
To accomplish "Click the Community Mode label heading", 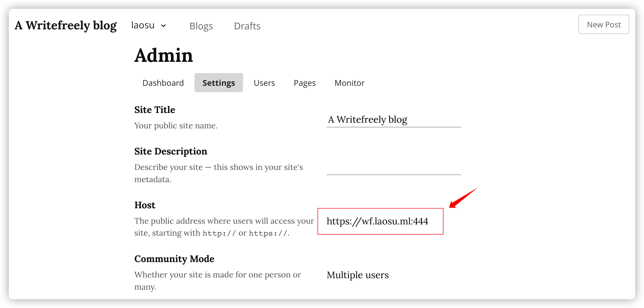I will pos(174,259).
